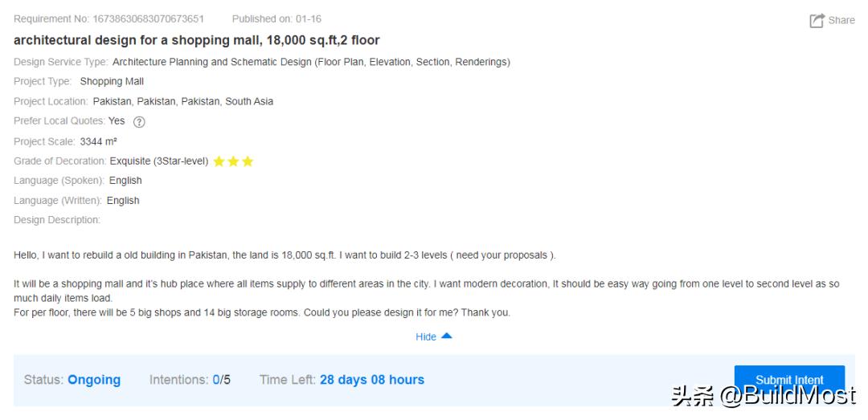Viewport: 868px width, 420px height.
Task: Click the first yellow decoration grade star
Action: pyautogui.click(x=219, y=161)
